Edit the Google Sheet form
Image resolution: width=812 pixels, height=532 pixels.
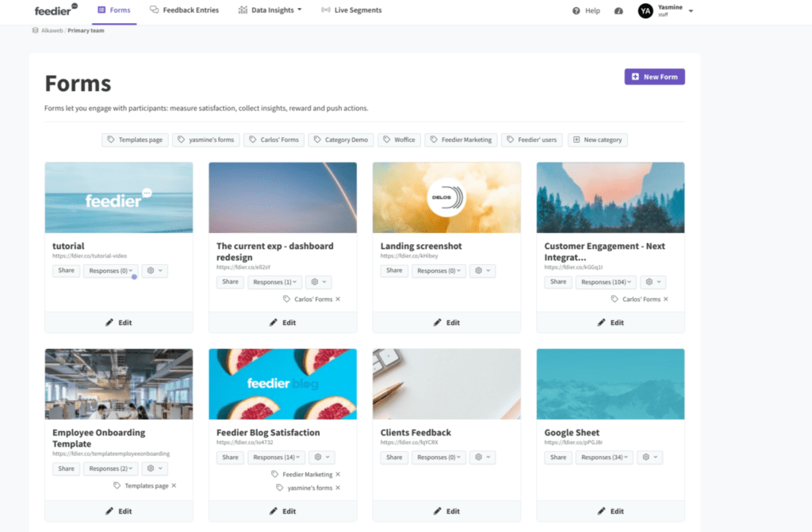pyautogui.click(x=611, y=511)
